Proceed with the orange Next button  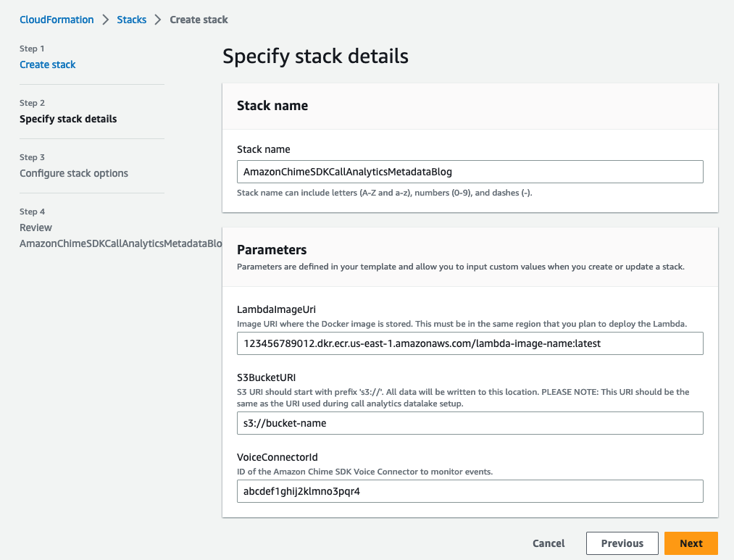691,543
